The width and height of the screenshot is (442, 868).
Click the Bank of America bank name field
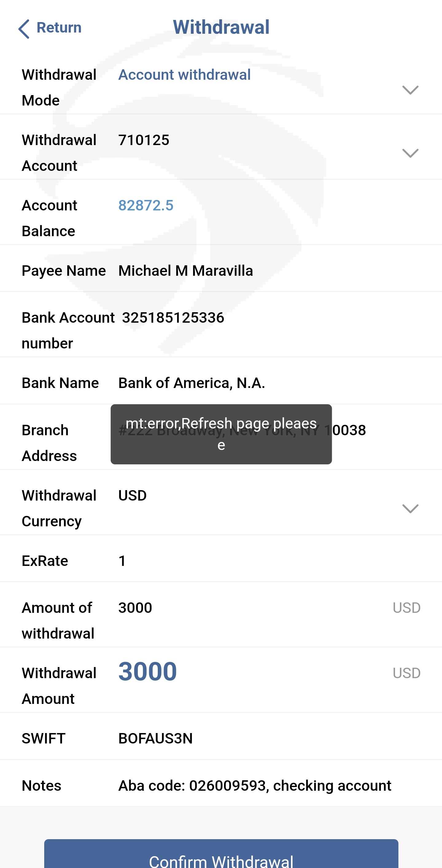pyautogui.click(x=192, y=383)
